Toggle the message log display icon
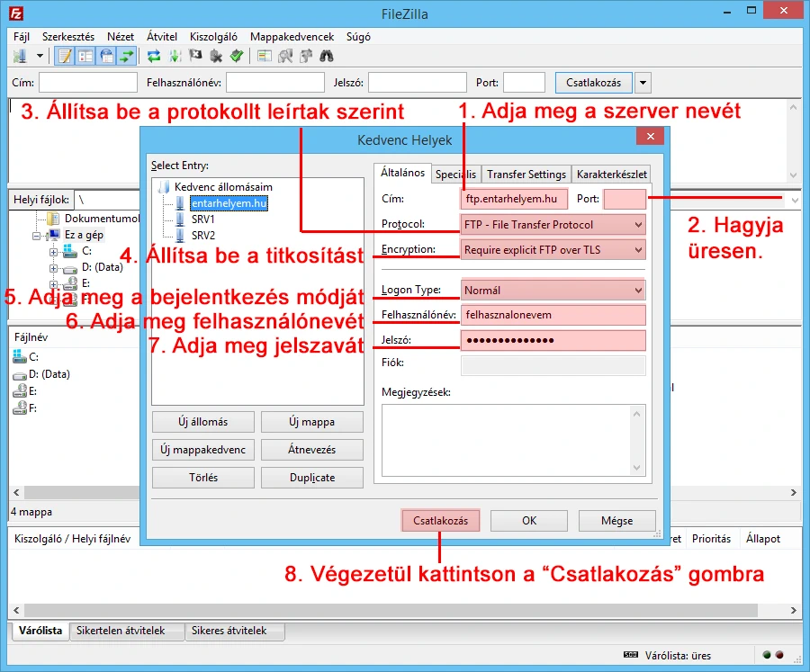Image resolution: width=810 pixels, height=672 pixels. pos(65,56)
